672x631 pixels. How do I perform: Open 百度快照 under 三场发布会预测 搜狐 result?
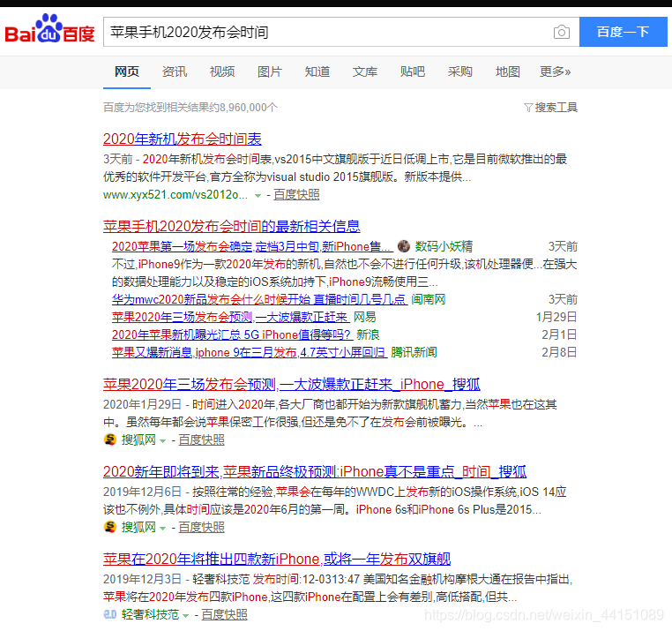[201, 439]
